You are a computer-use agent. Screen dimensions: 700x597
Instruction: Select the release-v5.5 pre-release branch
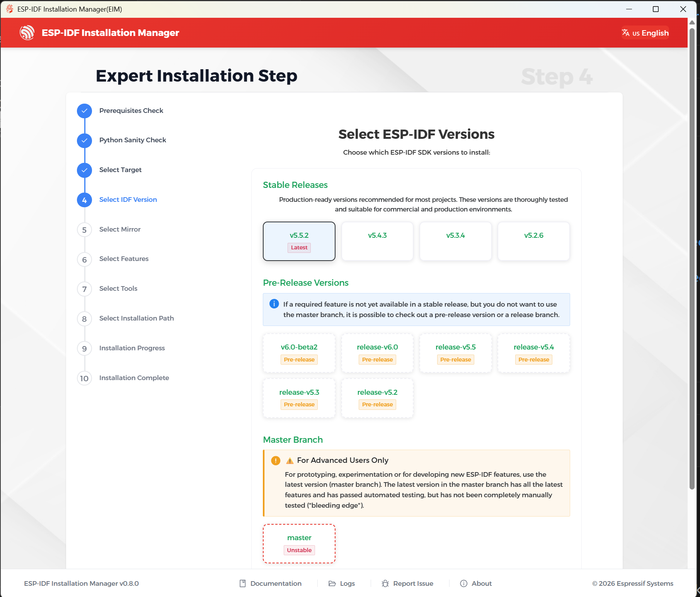pos(456,353)
